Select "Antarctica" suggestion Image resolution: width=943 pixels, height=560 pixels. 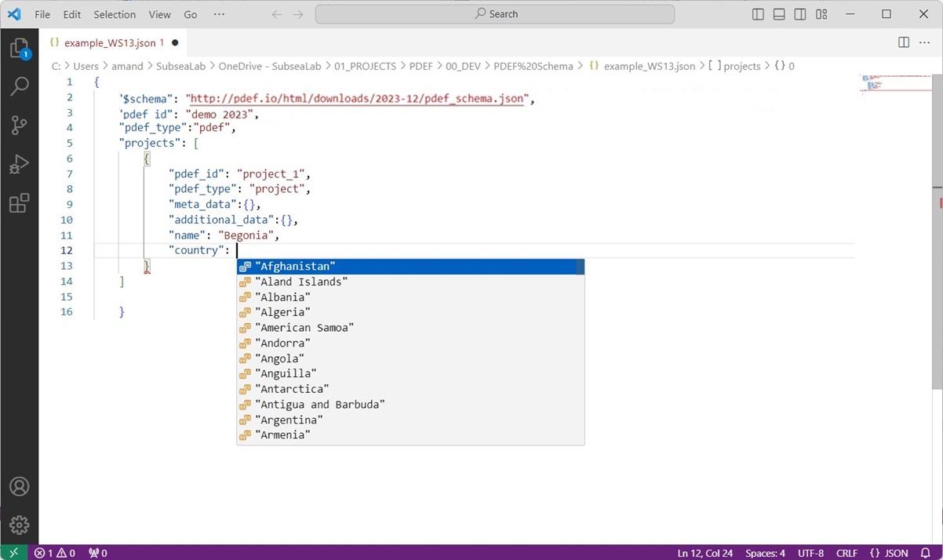[410, 389]
